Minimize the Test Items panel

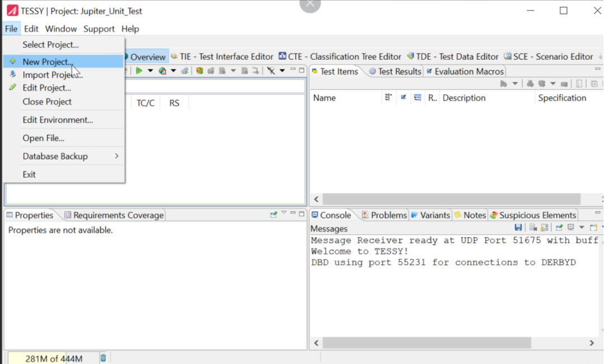point(597,69)
